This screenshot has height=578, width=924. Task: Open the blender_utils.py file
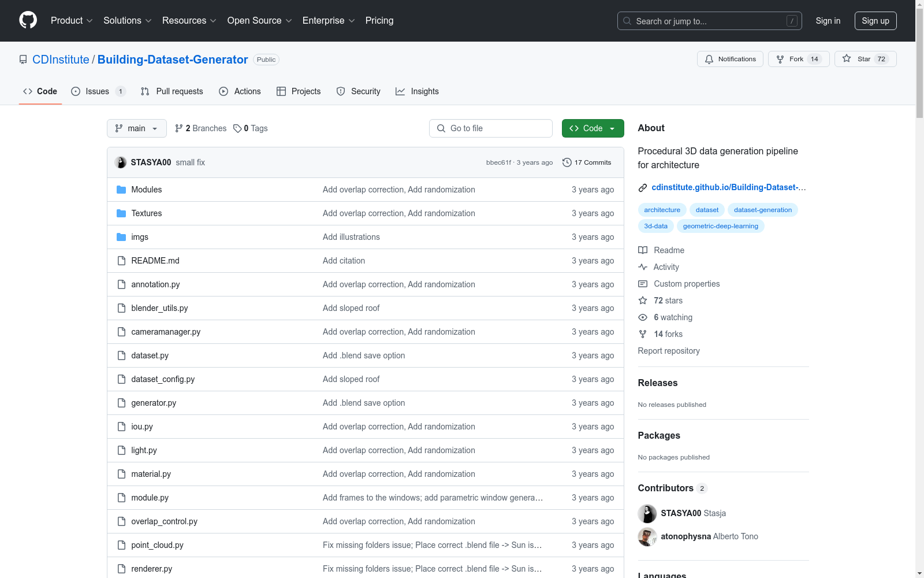159,308
